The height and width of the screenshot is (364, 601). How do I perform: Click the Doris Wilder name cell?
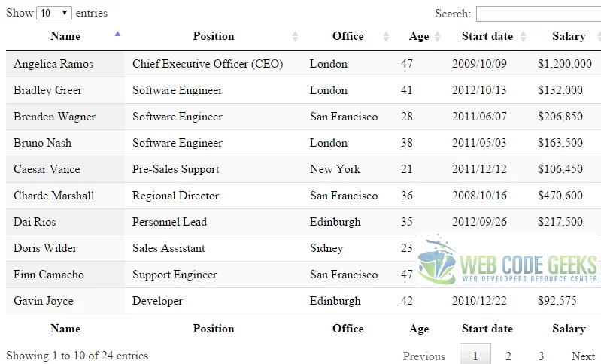click(x=45, y=248)
